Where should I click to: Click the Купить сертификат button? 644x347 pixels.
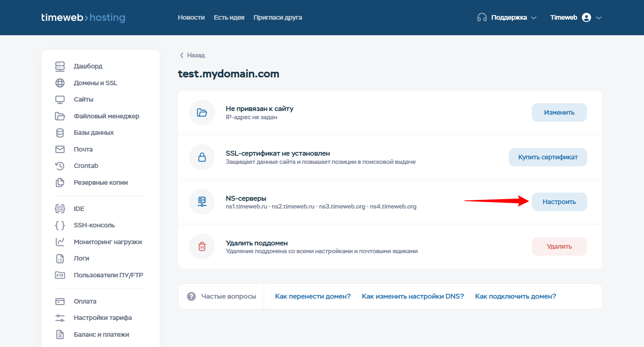[x=548, y=157]
